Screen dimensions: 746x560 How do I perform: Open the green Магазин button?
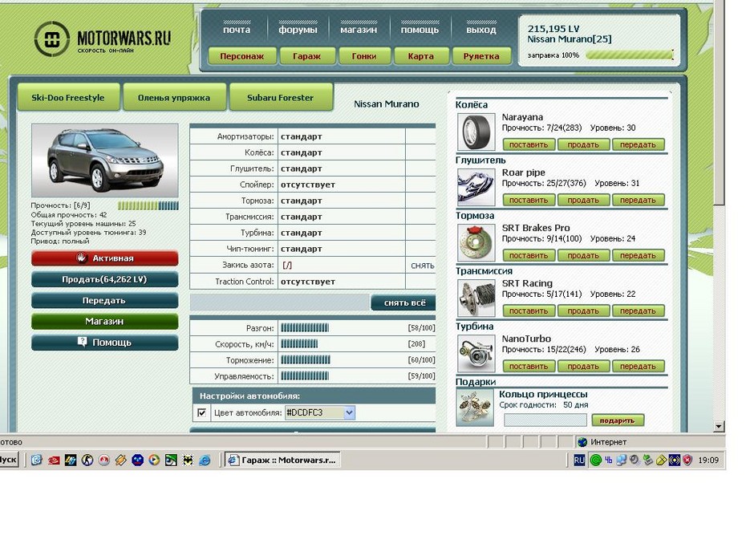(x=104, y=322)
